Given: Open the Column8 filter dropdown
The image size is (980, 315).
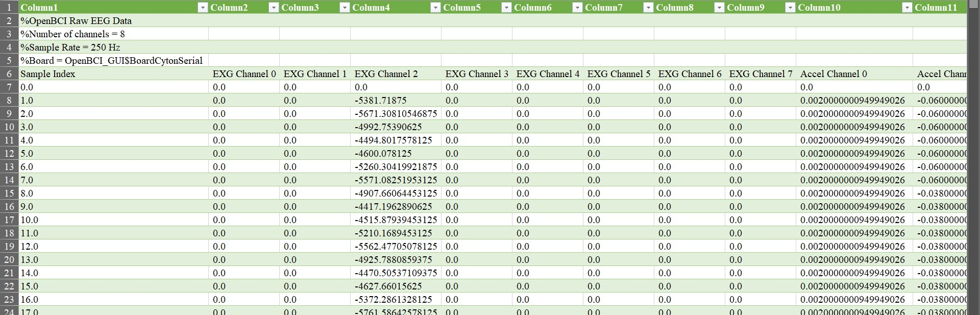Looking at the screenshot, I should click(x=719, y=8).
